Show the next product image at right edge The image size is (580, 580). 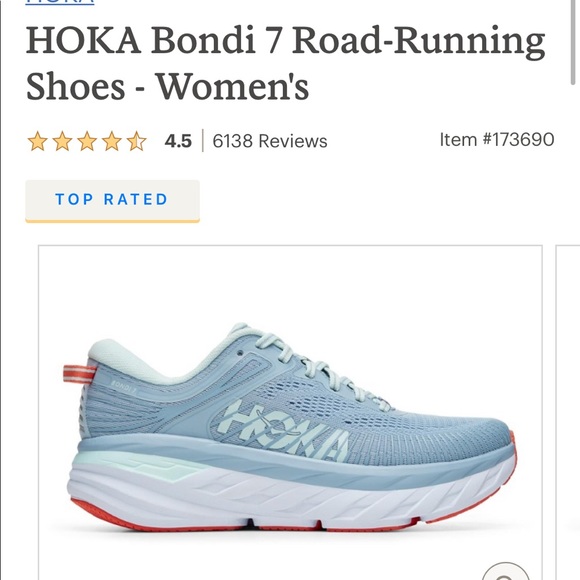point(568,412)
